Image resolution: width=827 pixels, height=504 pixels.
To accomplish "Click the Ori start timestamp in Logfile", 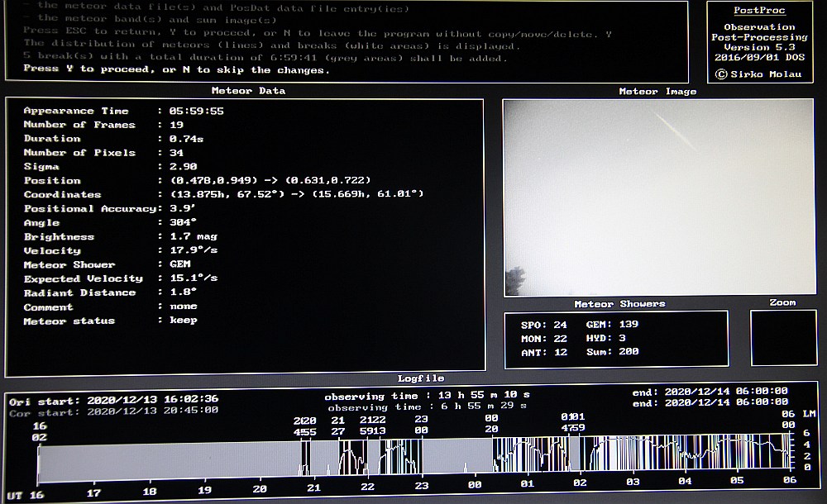I will [152, 400].
